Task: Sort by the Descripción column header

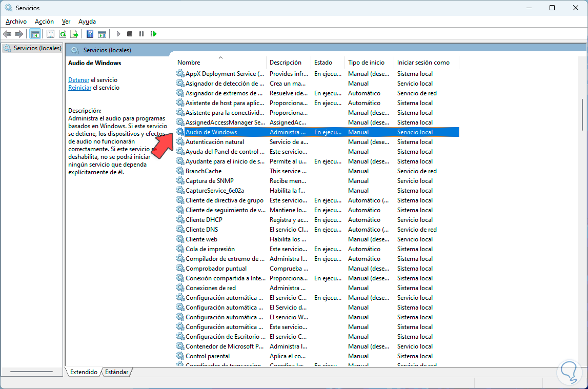Action: click(x=289, y=62)
